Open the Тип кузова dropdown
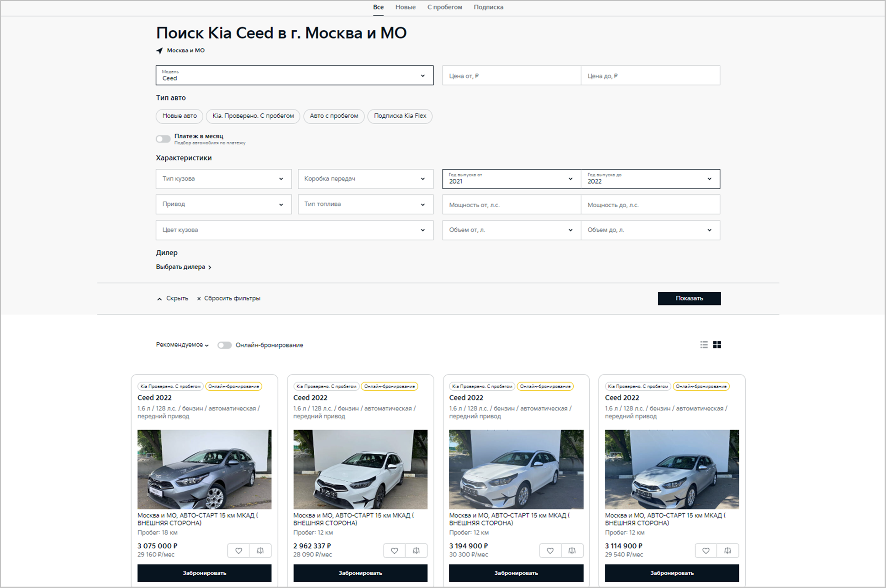Screen dimensions: 886x588 (x=224, y=179)
